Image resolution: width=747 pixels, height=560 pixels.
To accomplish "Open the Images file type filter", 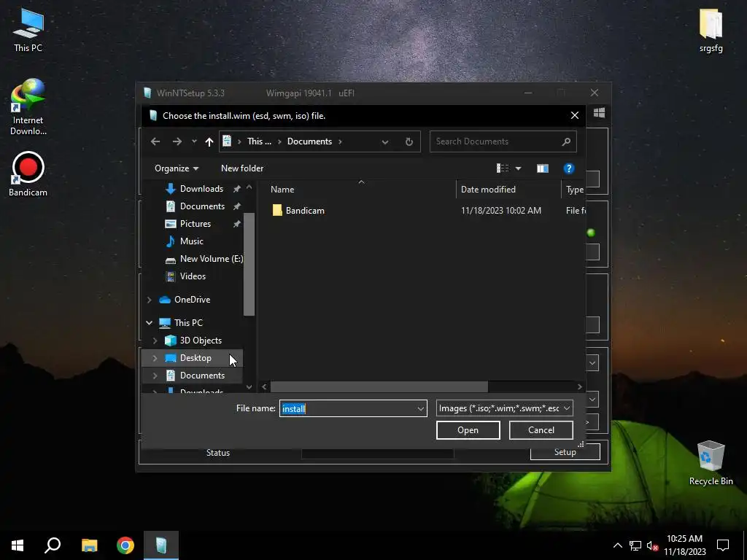I will (505, 408).
